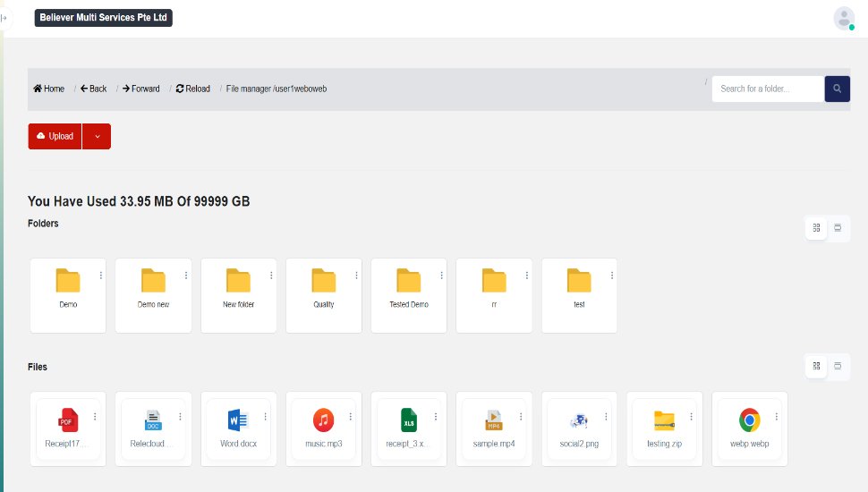Open the Word.docx file
The height and width of the screenshot is (492, 868).
(238, 420)
